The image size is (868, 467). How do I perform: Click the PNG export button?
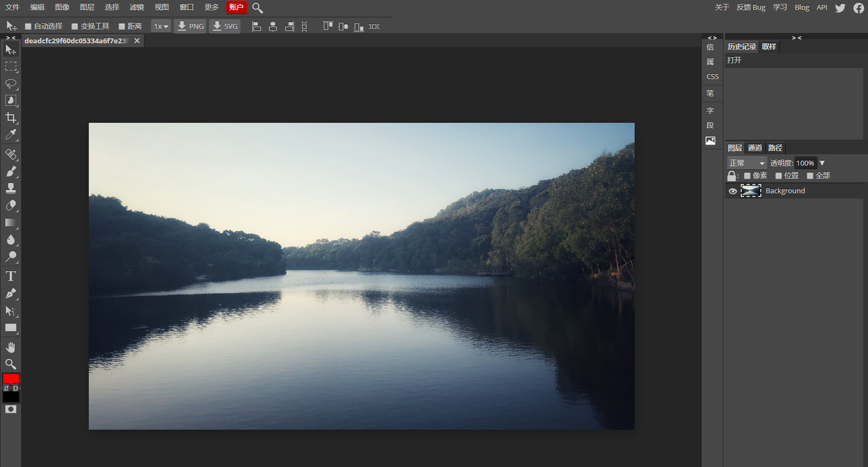click(x=190, y=27)
